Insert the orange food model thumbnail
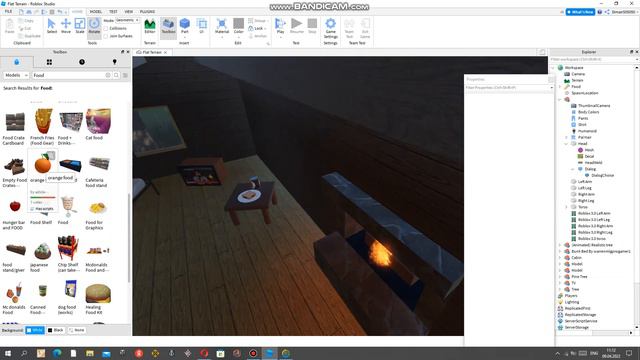 click(42, 164)
